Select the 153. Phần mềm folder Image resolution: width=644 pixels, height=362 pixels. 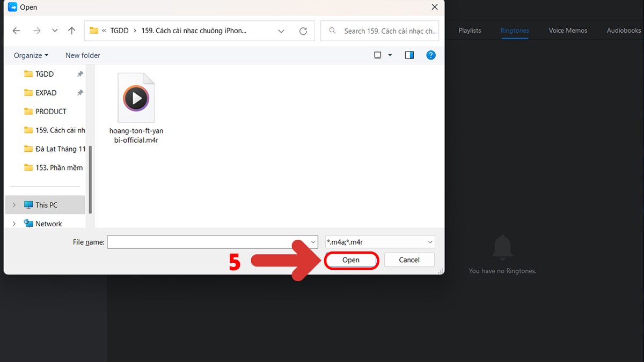tap(54, 168)
